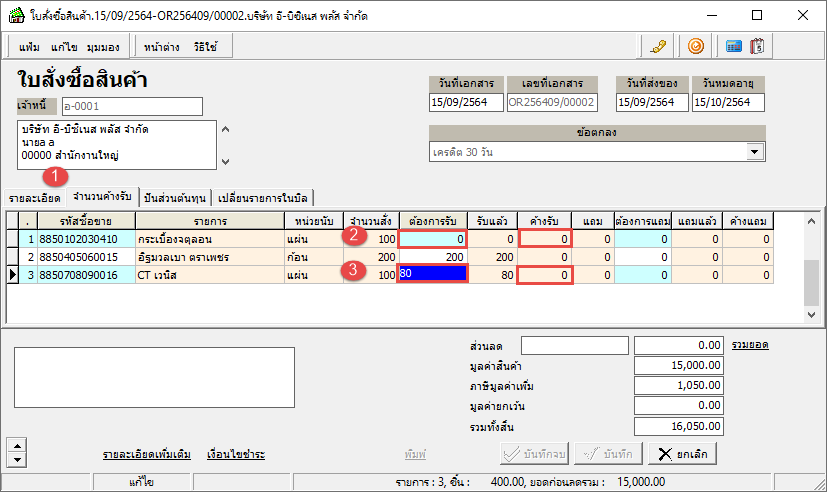Select product code cell 8850708090016
This screenshot has height=492, width=827.
tap(86, 275)
